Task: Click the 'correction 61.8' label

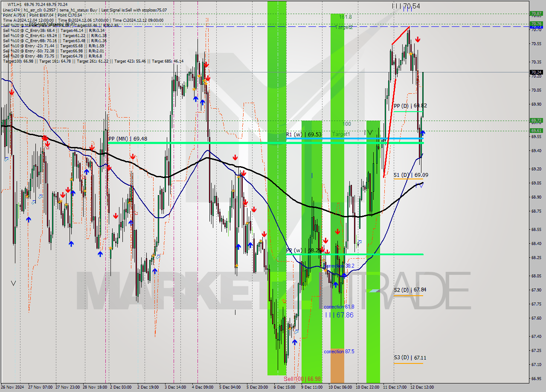Action: coord(339,307)
